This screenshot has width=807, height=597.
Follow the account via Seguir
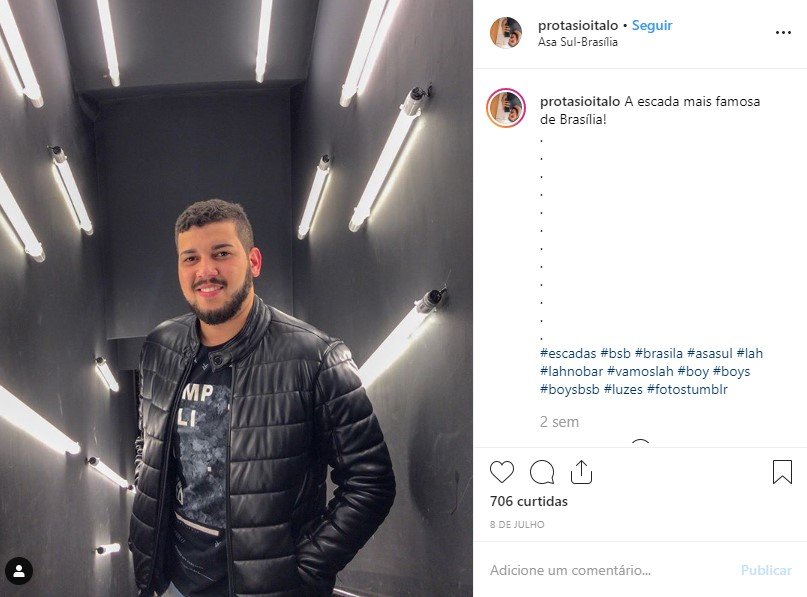(x=652, y=25)
